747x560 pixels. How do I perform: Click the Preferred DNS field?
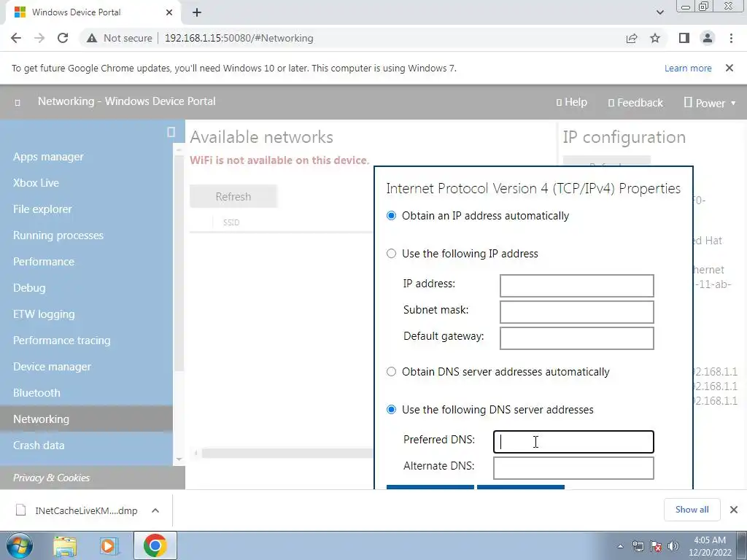click(573, 442)
